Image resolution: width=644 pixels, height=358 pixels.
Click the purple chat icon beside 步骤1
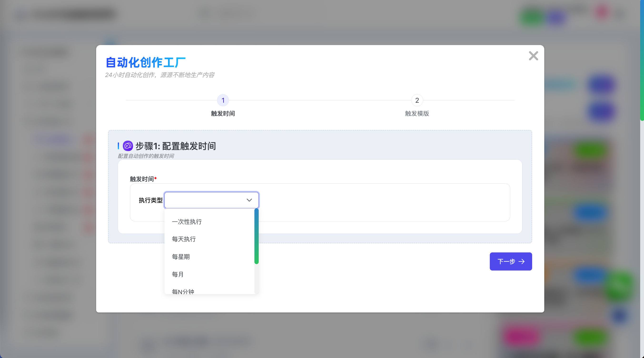pyautogui.click(x=128, y=146)
